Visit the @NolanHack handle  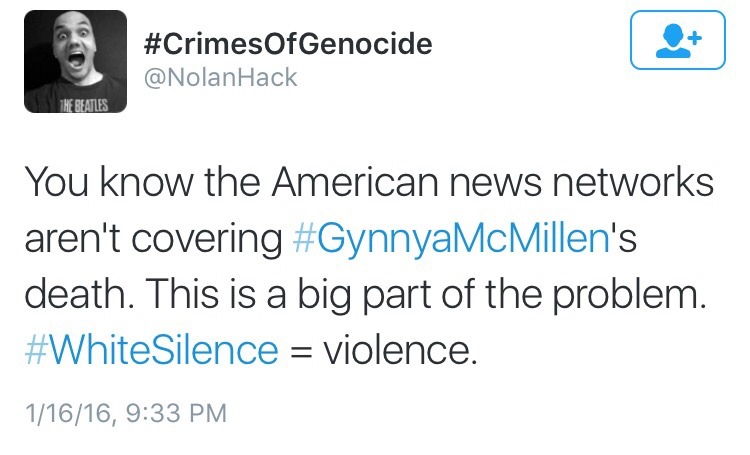click(220, 77)
